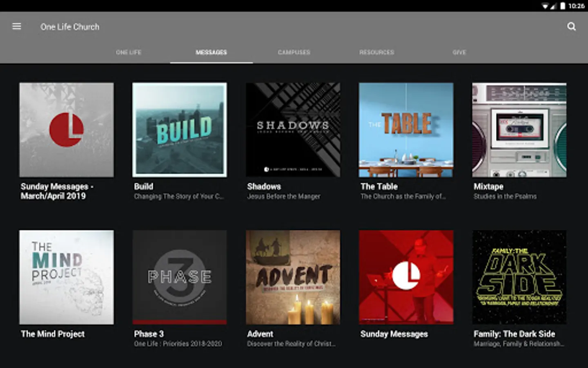Select 'The Mind Project' title text
Screen dimensions: 588x368
click(x=53, y=334)
